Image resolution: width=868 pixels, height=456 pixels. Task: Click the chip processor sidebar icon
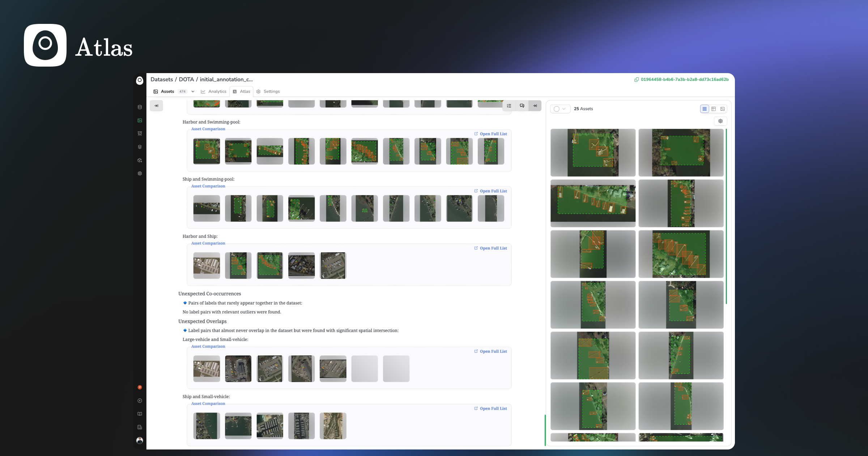point(140,173)
